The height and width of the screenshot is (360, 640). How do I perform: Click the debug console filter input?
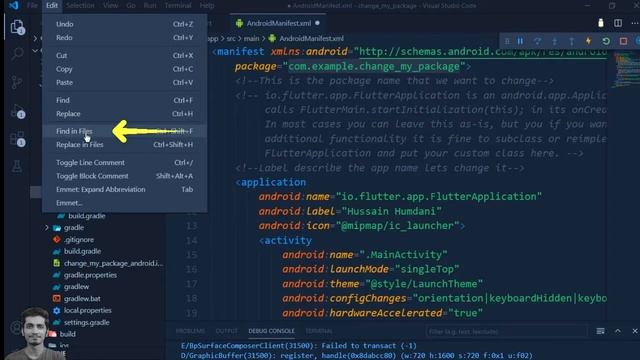506,331
